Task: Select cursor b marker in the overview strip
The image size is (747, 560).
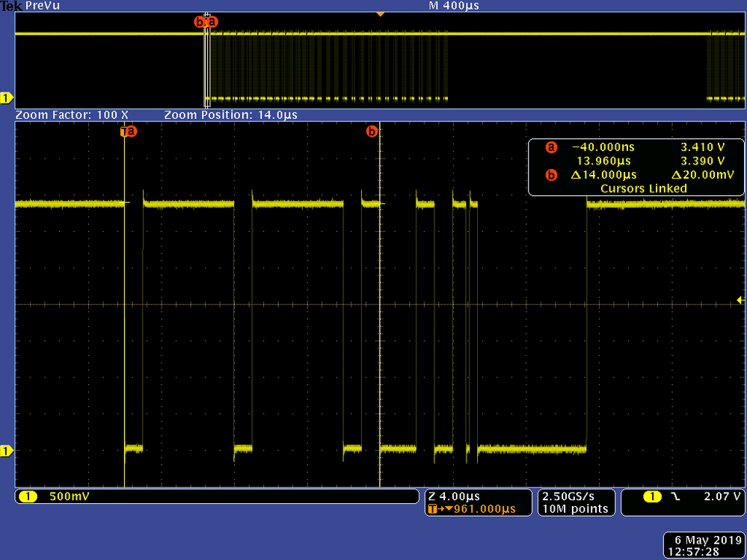Action: tap(199, 22)
